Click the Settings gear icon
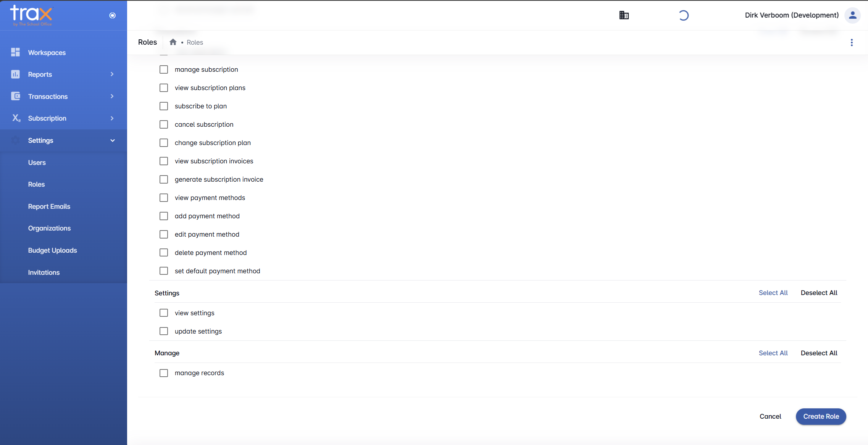This screenshot has height=445, width=868. 15,140
